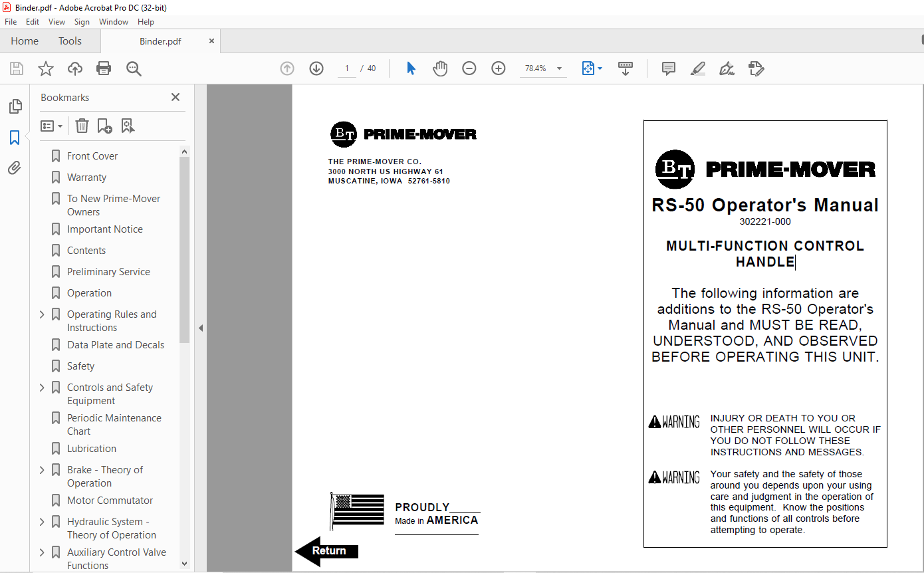Zoom in with plus icon
The height and width of the screenshot is (573, 924).
499,68
